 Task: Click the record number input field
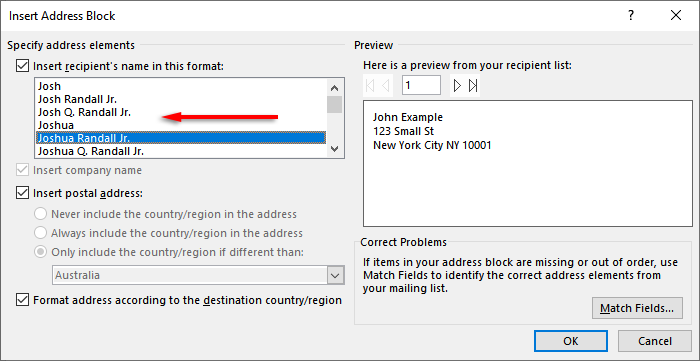[x=421, y=85]
